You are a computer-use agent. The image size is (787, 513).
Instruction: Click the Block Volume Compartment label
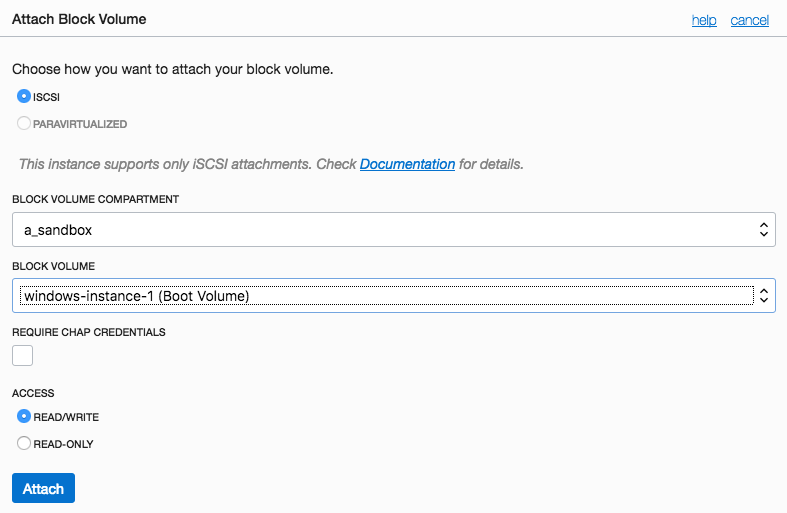click(95, 199)
